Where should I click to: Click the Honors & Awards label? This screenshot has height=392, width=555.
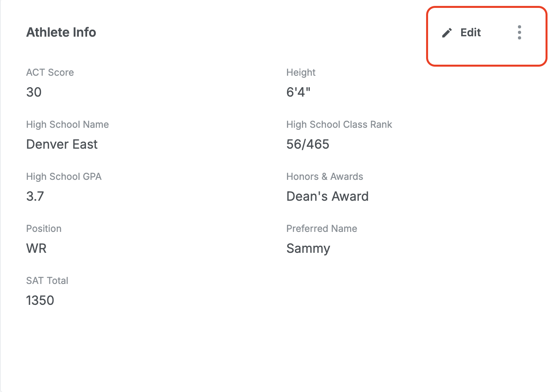coord(325,177)
